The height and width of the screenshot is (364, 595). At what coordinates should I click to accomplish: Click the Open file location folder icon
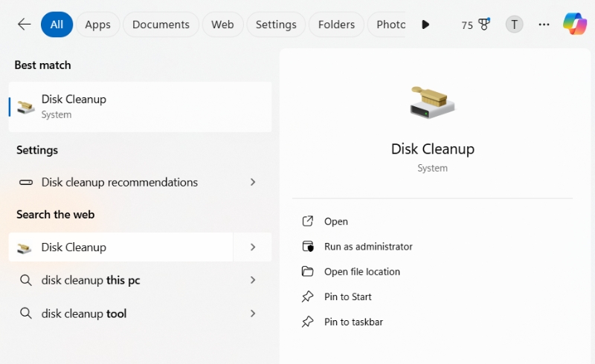click(307, 271)
